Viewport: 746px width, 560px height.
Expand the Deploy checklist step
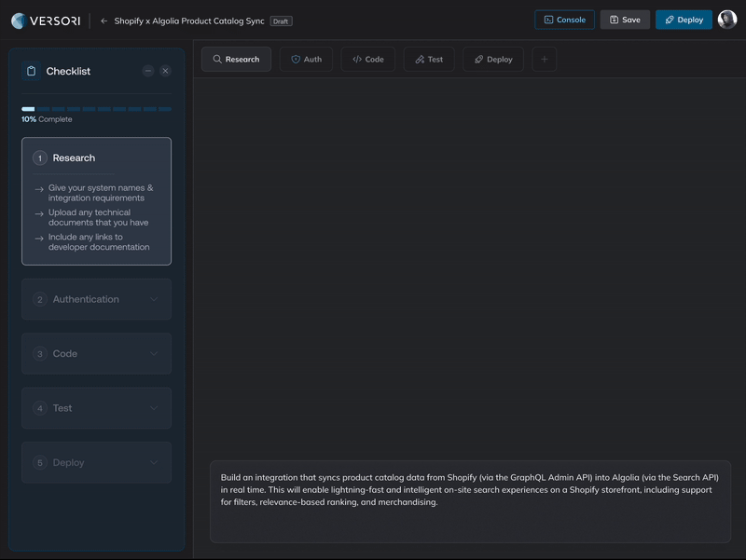pos(97,462)
